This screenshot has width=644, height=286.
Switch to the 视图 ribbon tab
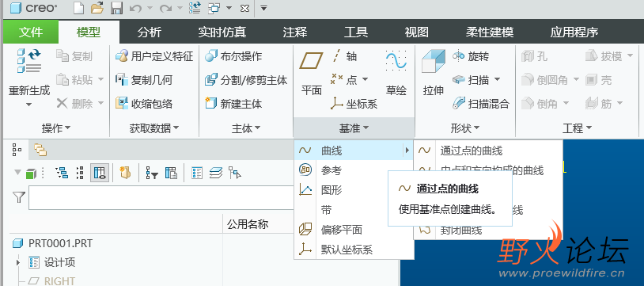[x=416, y=32]
